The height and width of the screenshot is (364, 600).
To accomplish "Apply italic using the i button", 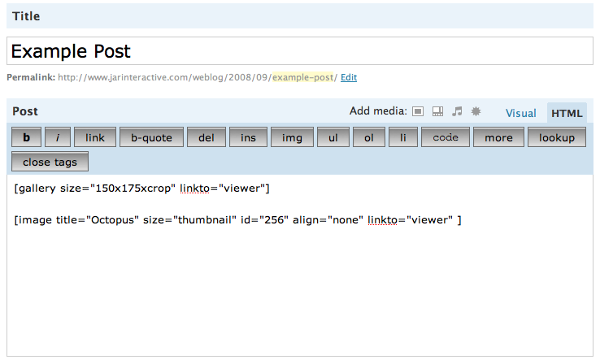I will click(x=58, y=137).
